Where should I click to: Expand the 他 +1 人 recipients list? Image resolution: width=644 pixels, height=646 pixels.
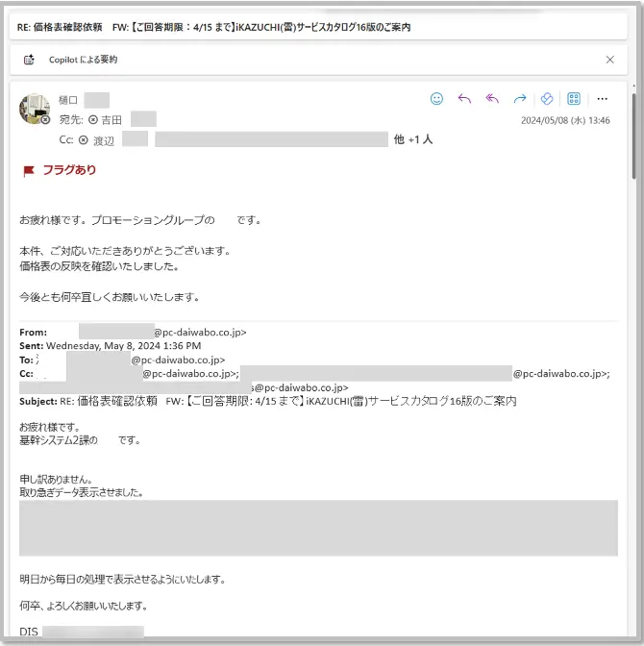(x=413, y=139)
